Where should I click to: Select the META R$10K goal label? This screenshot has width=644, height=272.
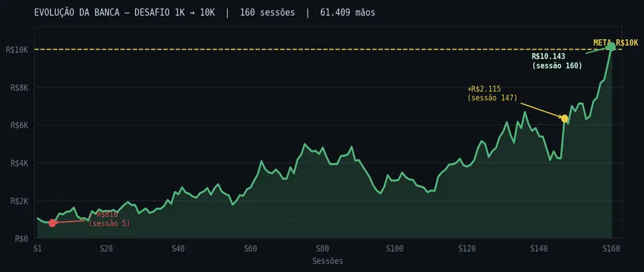click(615, 43)
